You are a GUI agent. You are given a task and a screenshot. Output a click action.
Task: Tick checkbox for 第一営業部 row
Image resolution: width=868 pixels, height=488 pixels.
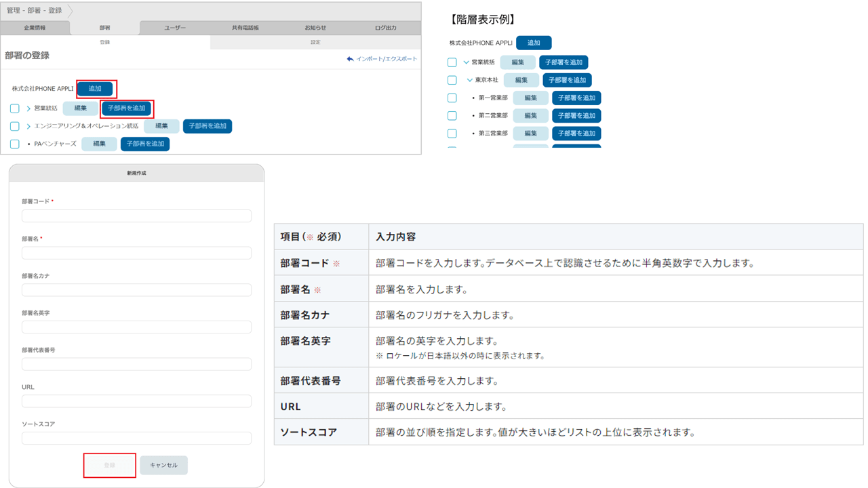(x=452, y=98)
